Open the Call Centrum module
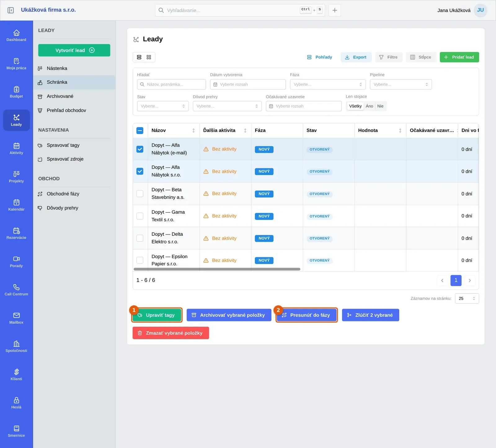496x448 pixels. 16,289
